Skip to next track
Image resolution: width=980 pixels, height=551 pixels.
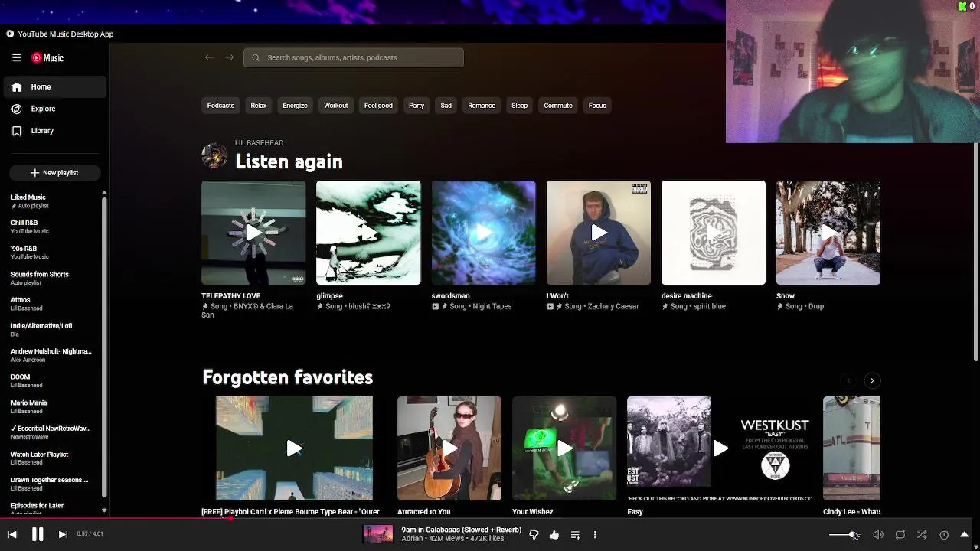(x=63, y=534)
